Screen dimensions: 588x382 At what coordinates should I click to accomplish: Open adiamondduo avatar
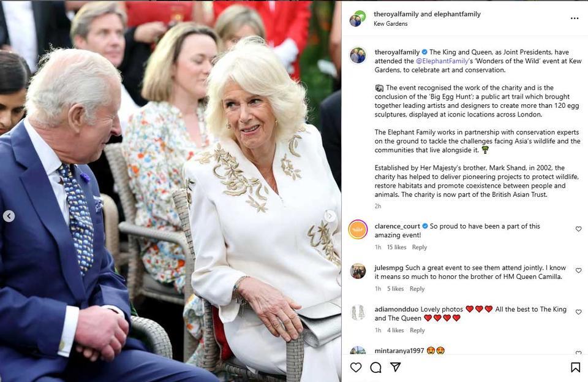358,313
